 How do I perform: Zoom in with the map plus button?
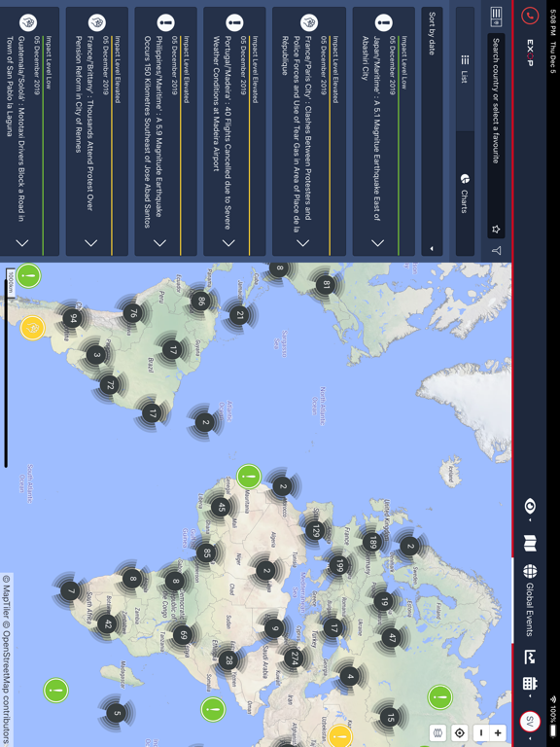(498, 732)
